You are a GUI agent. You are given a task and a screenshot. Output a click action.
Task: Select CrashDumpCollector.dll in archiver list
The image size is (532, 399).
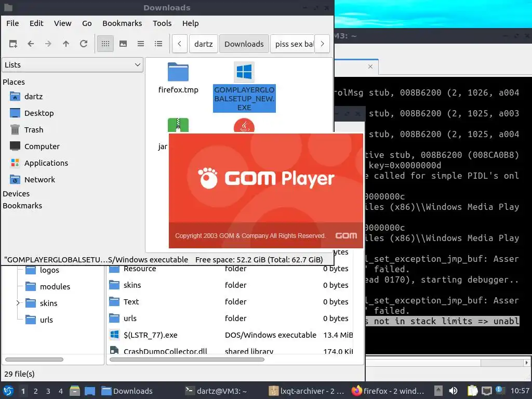point(230,350)
